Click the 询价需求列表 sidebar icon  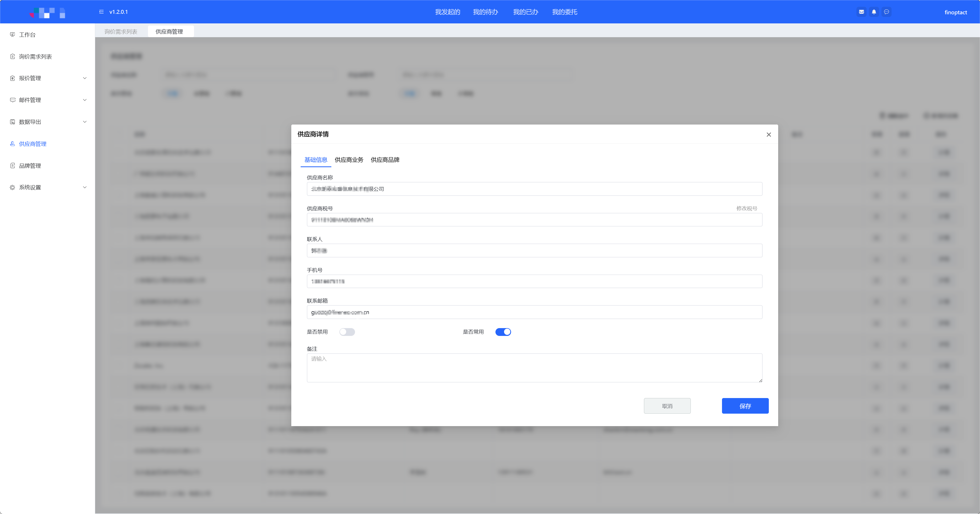pos(12,56)
